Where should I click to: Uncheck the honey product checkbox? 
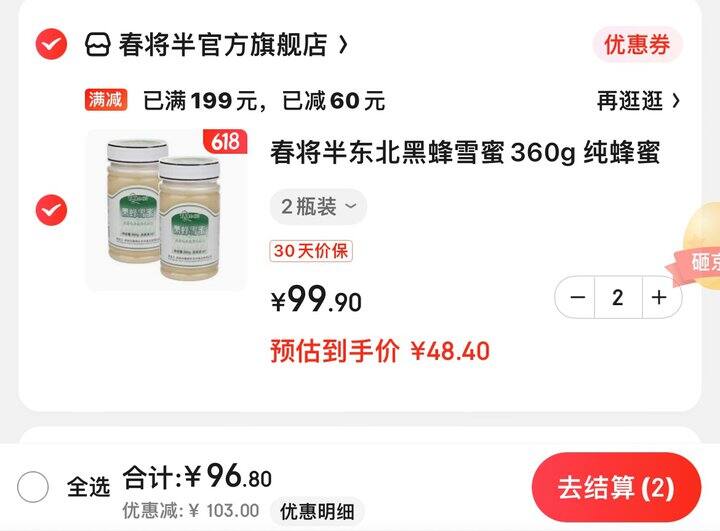[x=51, y=210]
